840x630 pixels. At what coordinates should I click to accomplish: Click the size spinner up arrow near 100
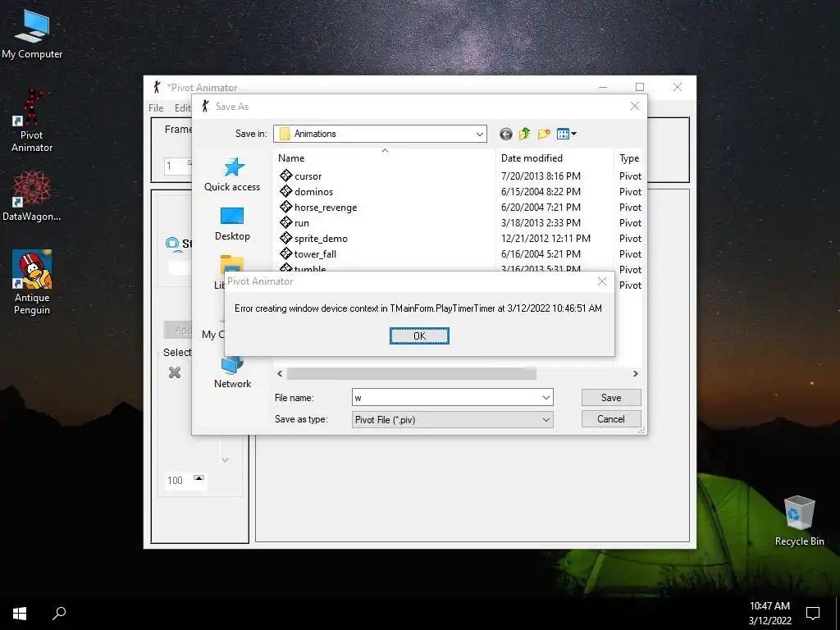tap(199, 477)
